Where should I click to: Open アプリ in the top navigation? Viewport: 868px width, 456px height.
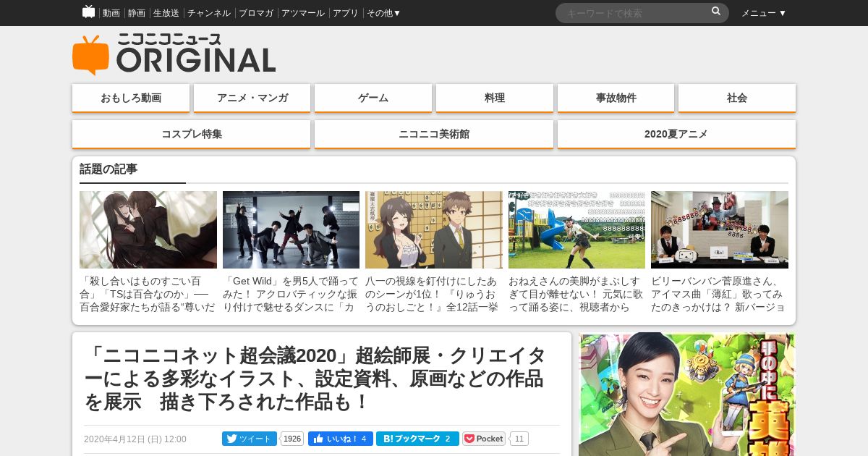346,13
